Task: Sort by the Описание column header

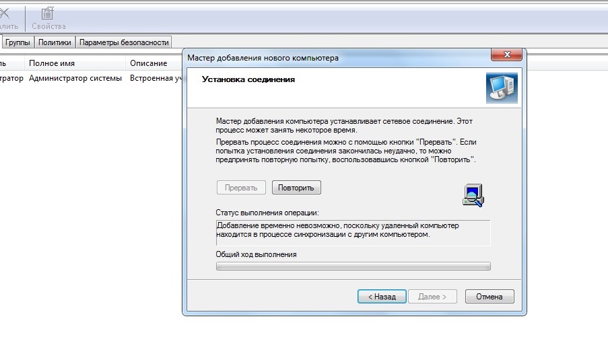Action: click(x=148, y=63)
